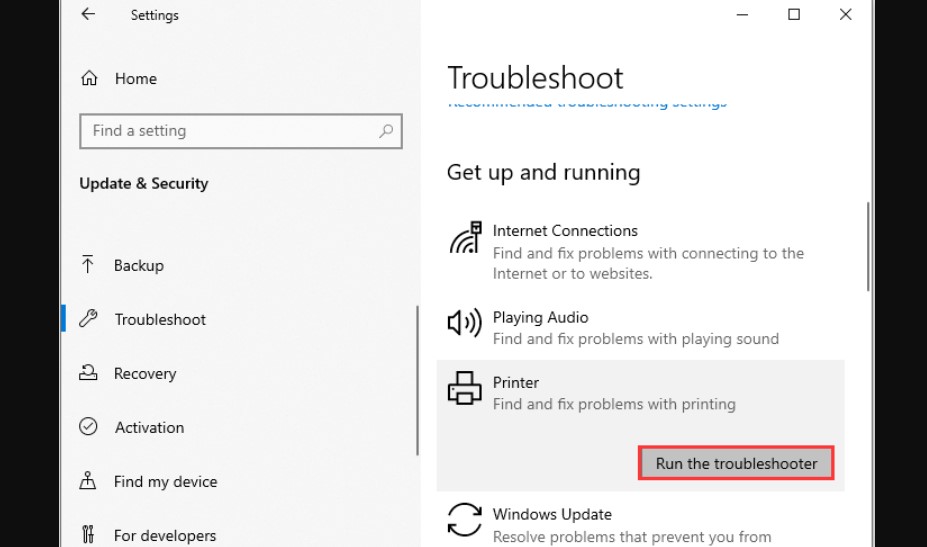Click the search magnifier icon
The height and width of the screenshot is (547, 927).
(x=386, y=131)
